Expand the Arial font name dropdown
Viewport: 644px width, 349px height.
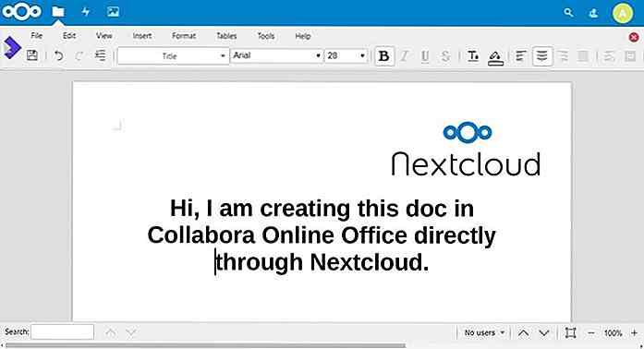(x=318, y=55)
